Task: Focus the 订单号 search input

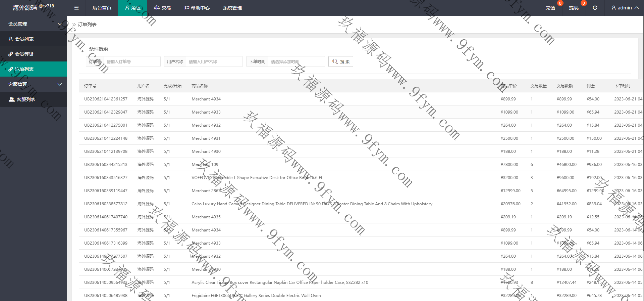Action: coord(132,61)
